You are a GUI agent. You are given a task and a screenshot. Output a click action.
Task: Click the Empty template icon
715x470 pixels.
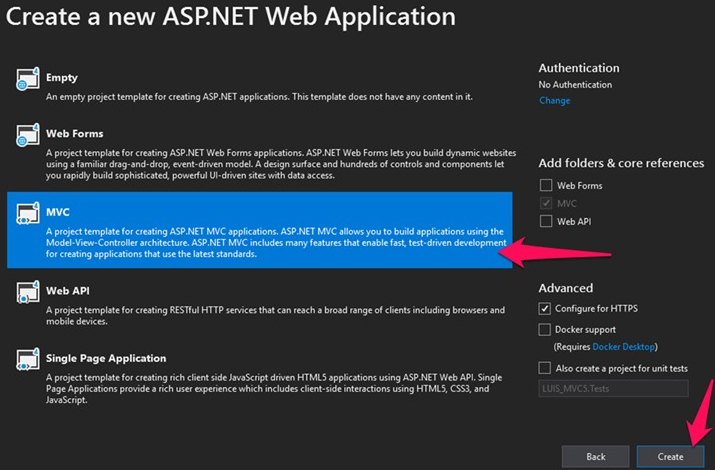[27, 81]
